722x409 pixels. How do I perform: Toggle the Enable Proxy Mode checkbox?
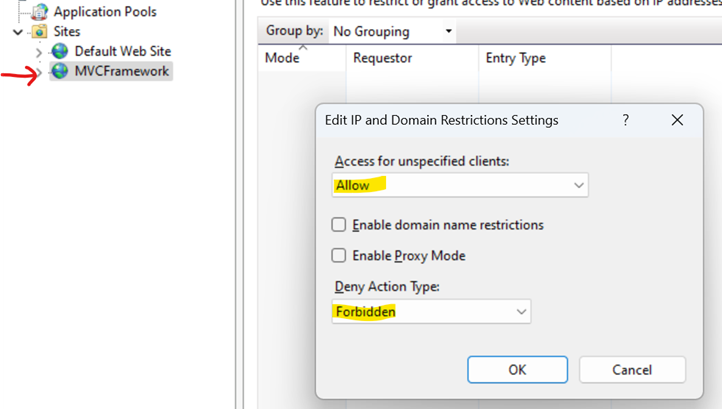(339, 256)
